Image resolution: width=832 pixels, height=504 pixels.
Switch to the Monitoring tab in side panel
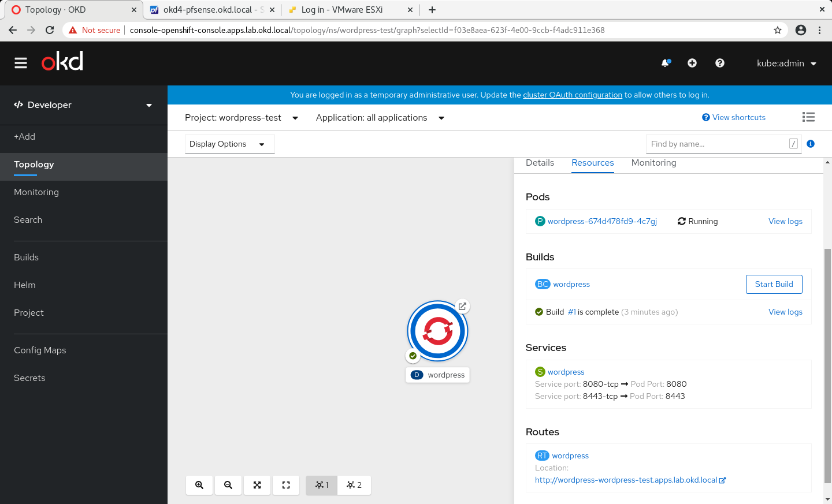pyautogui.click(x=654, y=163)
